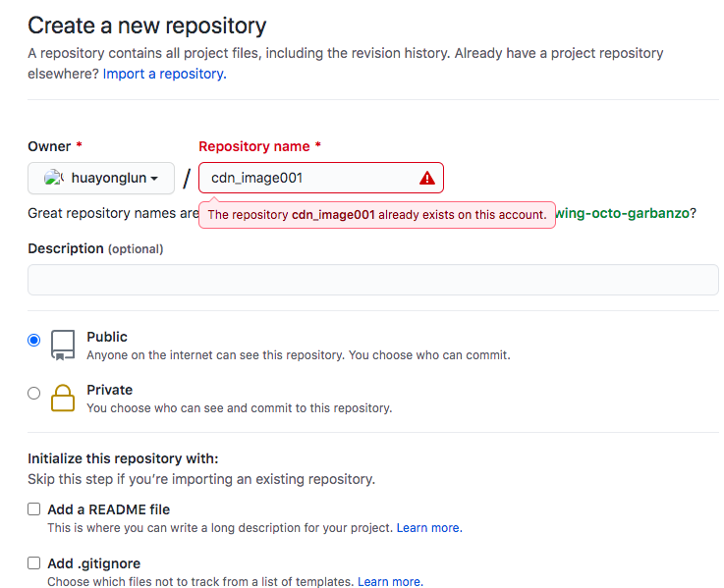Click the bold Private label text
Screen dimensions: 724x588
[110, 390]
